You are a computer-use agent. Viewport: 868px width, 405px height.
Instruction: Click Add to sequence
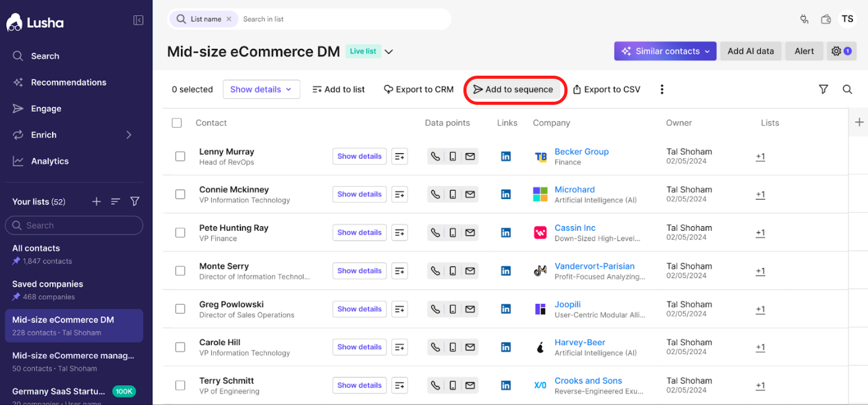pyautogui.click(x=514, y=89)
